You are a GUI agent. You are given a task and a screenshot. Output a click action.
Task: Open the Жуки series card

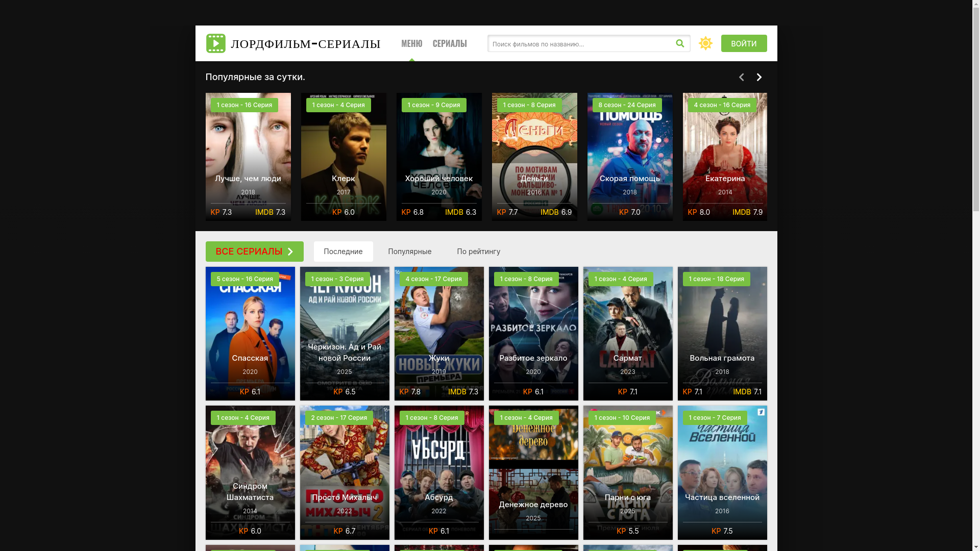click(439, 334)
